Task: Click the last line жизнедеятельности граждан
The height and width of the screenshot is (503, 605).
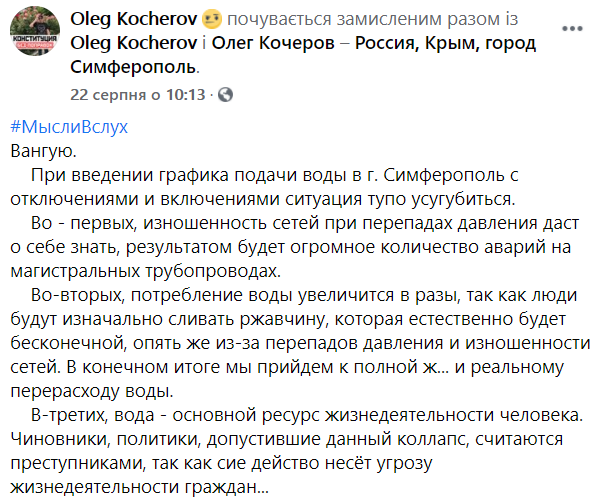Action: [x=138, y=484]
